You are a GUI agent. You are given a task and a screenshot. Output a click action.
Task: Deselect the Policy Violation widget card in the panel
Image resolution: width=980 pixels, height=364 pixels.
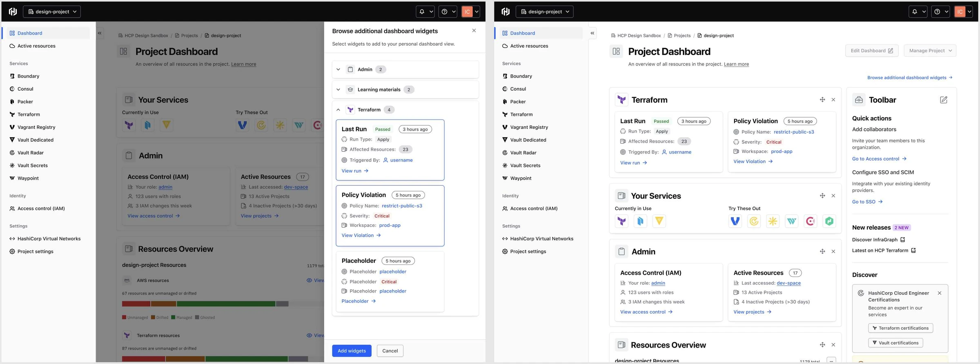(x=390, y=216)
